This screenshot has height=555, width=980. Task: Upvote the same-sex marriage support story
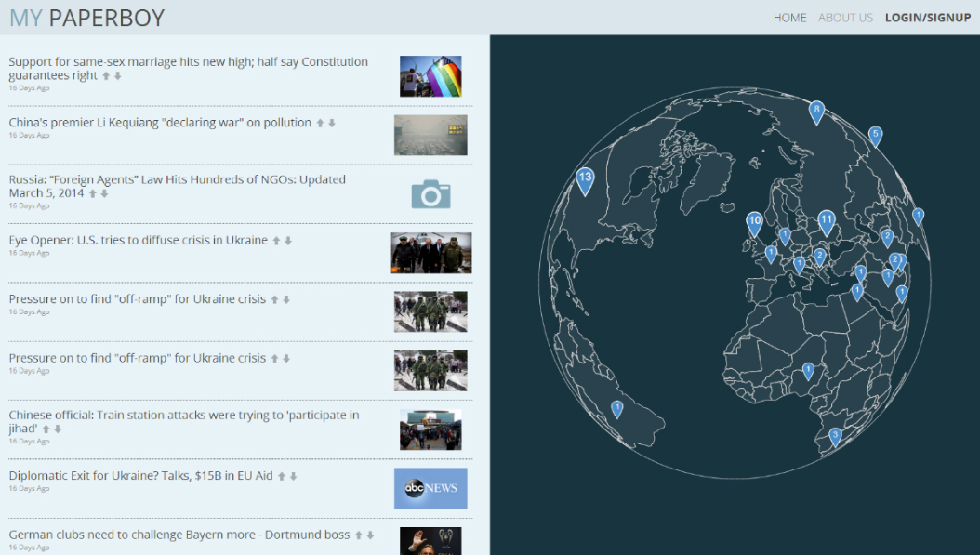coord(106,75)
